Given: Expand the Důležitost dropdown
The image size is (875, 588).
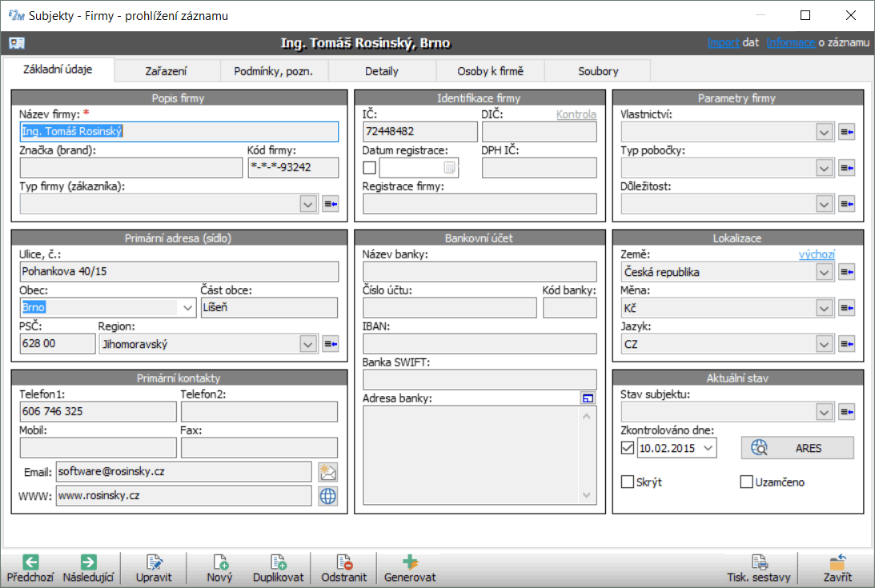Looking at the screenshot, I should [825, 204].
